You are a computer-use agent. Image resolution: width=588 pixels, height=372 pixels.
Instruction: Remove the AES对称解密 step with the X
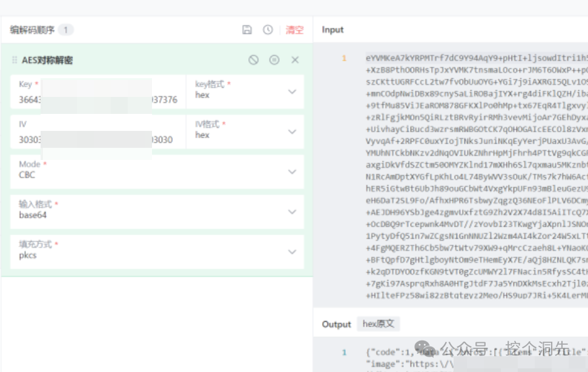tap(295, 60)
